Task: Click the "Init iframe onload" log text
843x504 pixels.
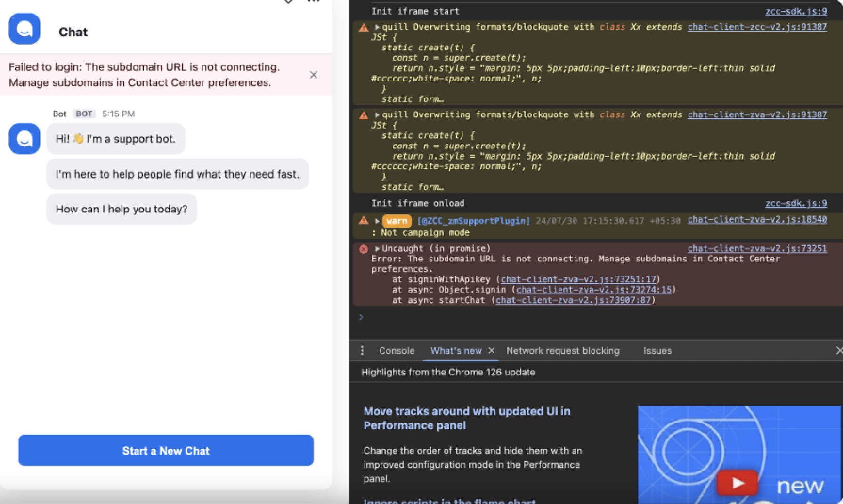Action: pyautogui.click(x=418, y=203)
